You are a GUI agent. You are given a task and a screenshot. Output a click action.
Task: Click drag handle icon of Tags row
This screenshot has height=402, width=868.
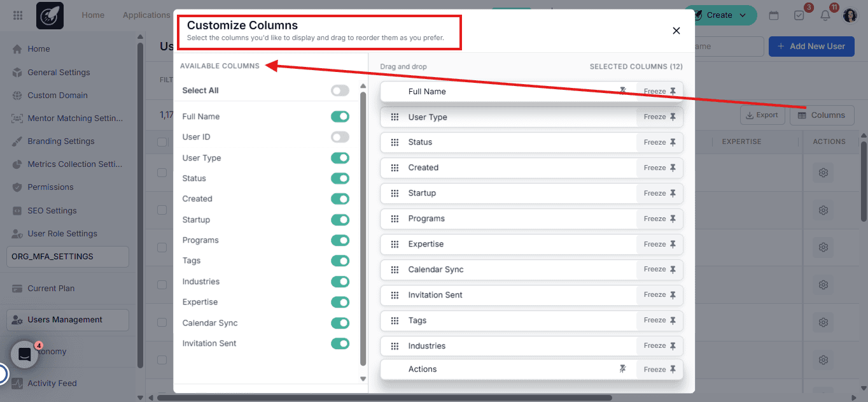coord(395,320)
